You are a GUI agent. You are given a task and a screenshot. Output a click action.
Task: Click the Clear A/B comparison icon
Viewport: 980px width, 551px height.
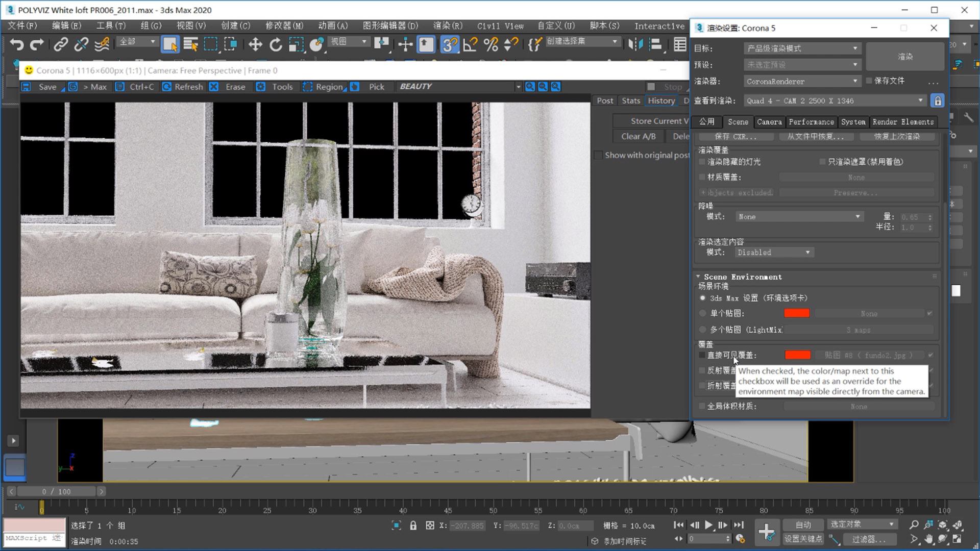(638, 135)
